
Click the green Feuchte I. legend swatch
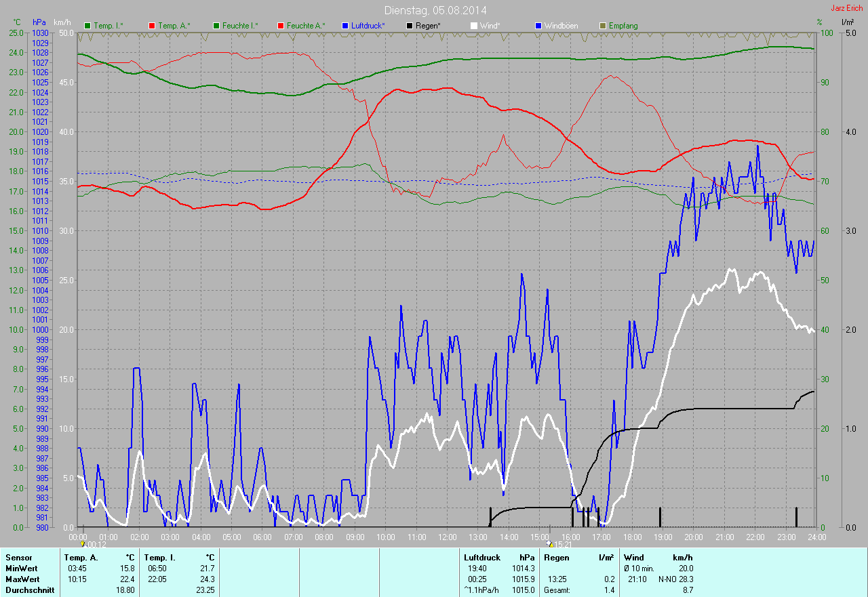pos(217,26)
